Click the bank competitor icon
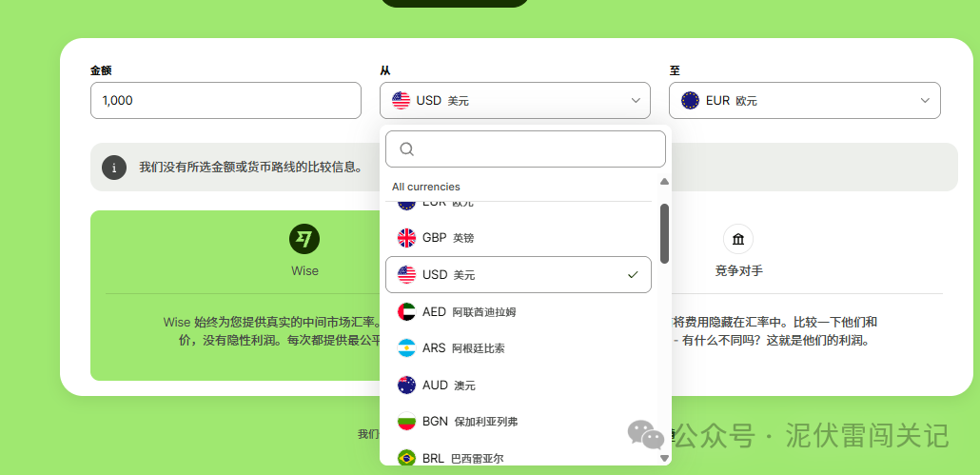Image resolution: width=980 pixels, height=475 pixels. 738,239
